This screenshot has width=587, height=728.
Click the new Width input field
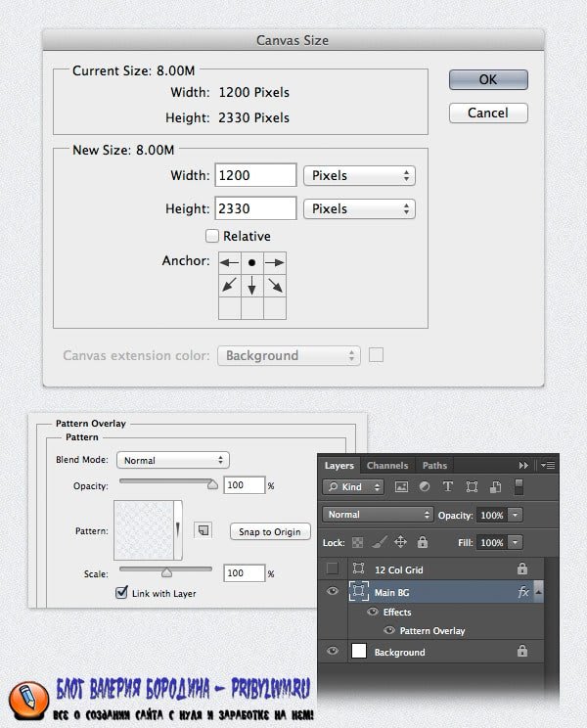point(255,175)
